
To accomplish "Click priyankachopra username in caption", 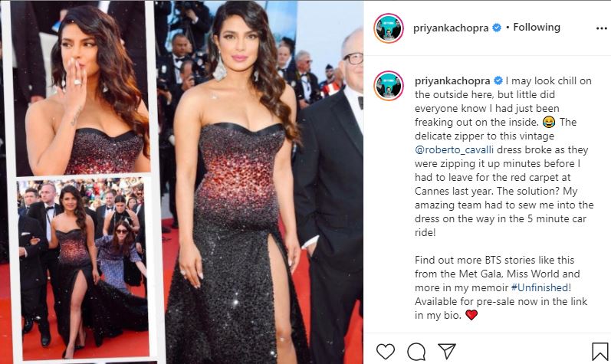I will [452, 81].
